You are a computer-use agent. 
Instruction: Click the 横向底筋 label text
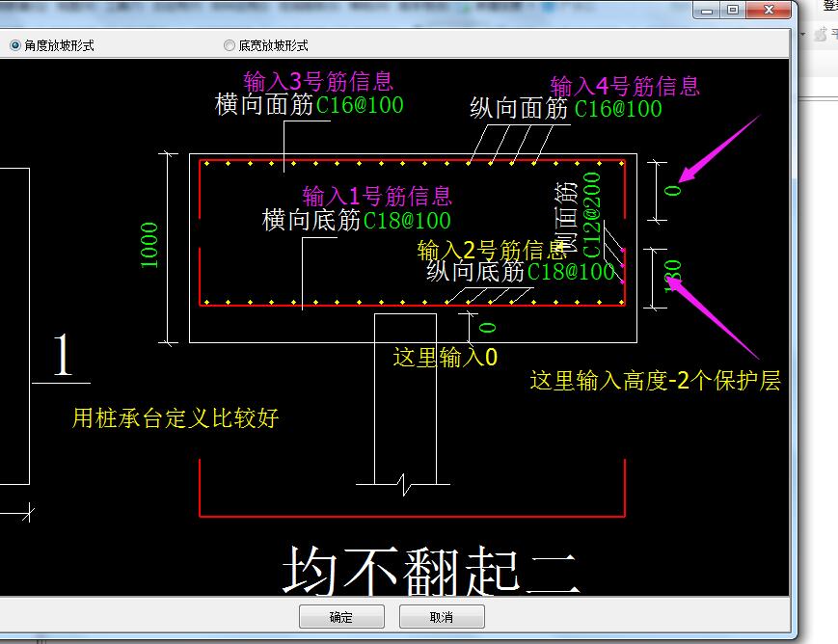[x=311, y=220]
